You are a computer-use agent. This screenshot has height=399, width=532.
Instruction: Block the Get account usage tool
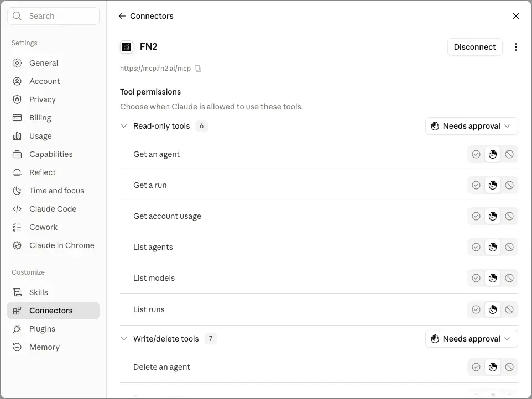[509, 216]
